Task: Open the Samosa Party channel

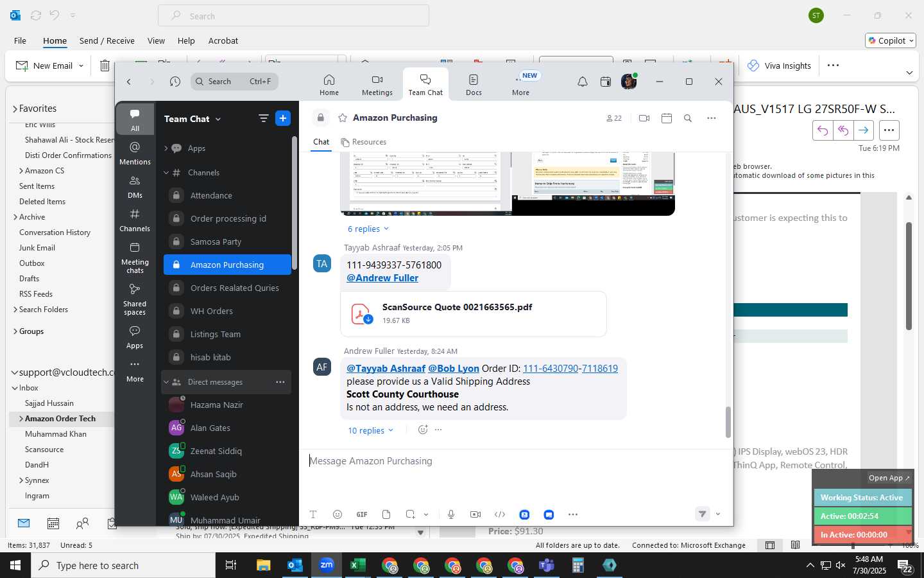Action: [x=227, y=242]
